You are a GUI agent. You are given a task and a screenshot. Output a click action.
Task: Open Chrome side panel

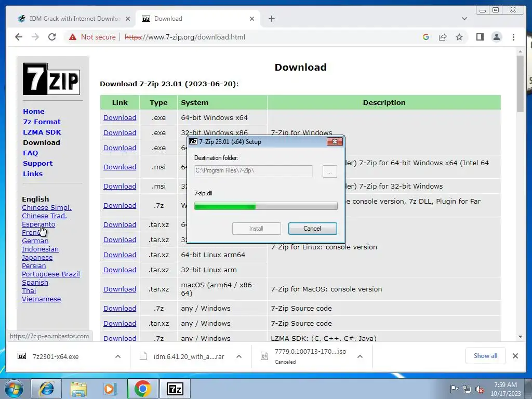[480, 37]
